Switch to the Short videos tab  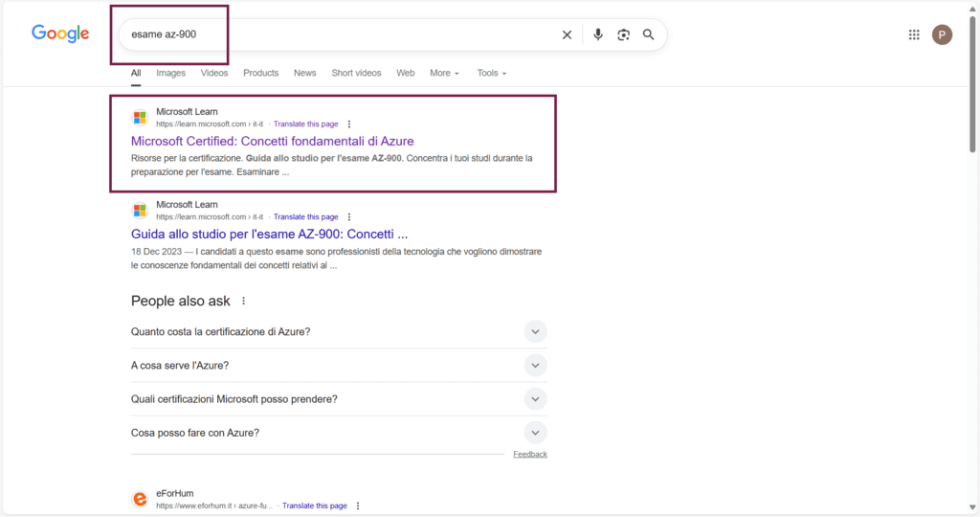pyautogui.click(x=356, y=73)
